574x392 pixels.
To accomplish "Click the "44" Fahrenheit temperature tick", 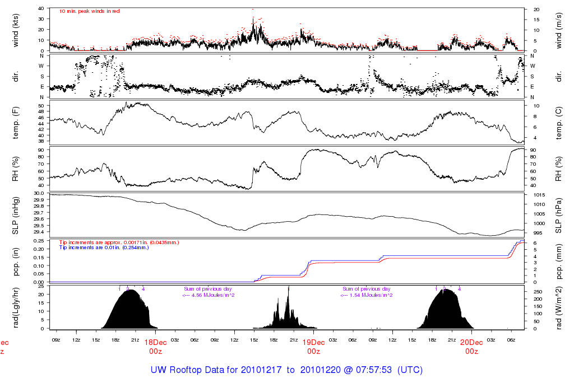I will pos(41,124).
